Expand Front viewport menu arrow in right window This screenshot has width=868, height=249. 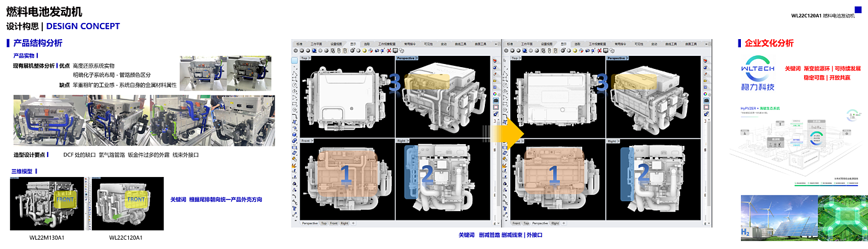523,141
